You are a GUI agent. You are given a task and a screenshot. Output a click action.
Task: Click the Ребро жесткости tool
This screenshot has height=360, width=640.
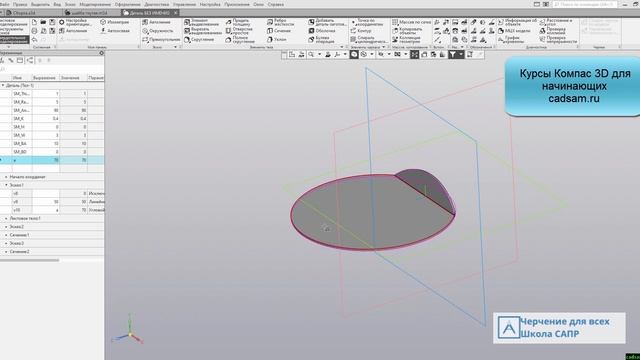280,22
